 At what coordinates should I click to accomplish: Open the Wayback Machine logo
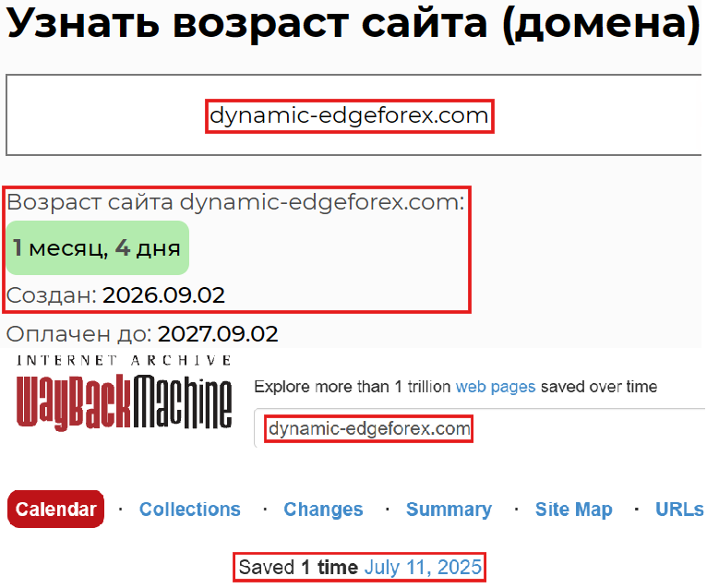point(124,401)
